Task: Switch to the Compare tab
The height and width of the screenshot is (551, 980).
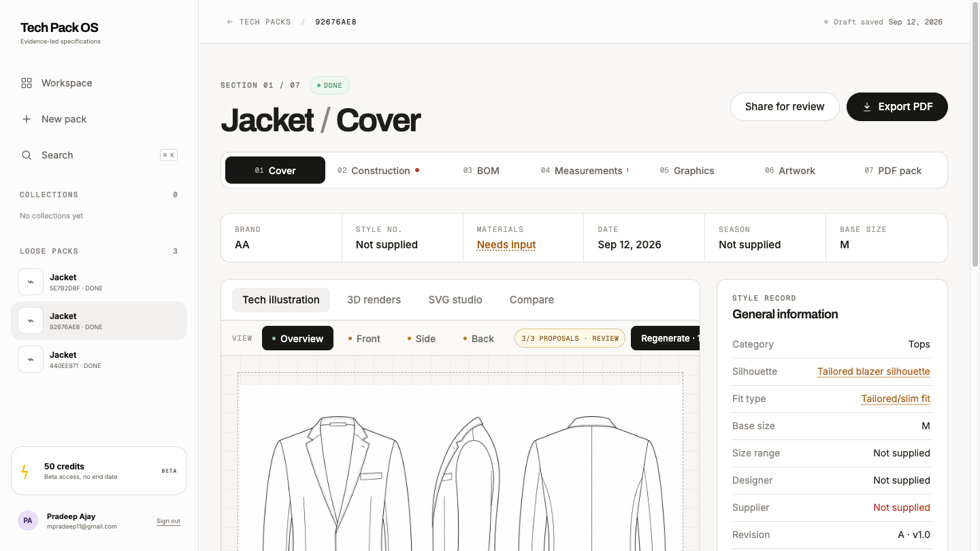Action: point(532,300)
